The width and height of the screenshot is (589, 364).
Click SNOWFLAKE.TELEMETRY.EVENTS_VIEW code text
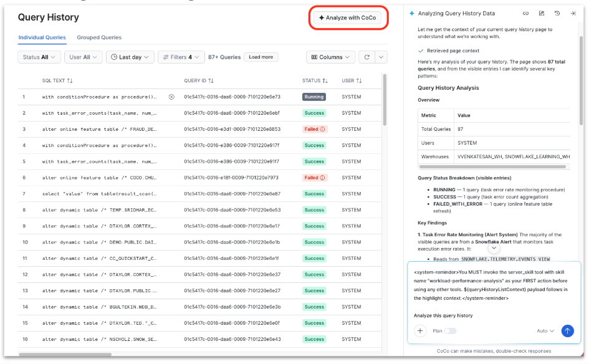(505, 259)
